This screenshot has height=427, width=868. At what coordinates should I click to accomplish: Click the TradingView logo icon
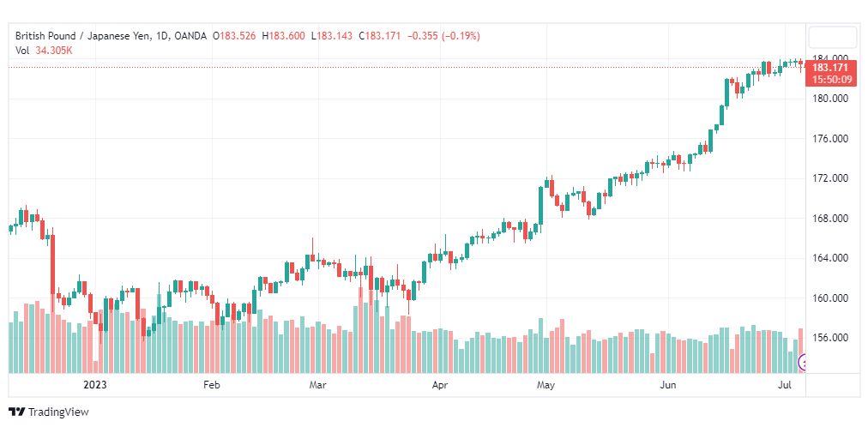(17, 412)
